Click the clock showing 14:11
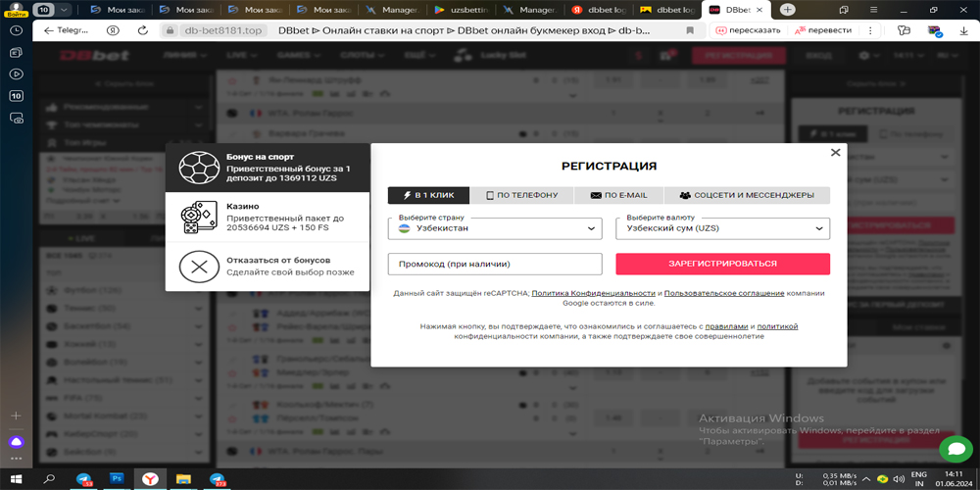Screen dimensions: 980x490 coord(954,474)
